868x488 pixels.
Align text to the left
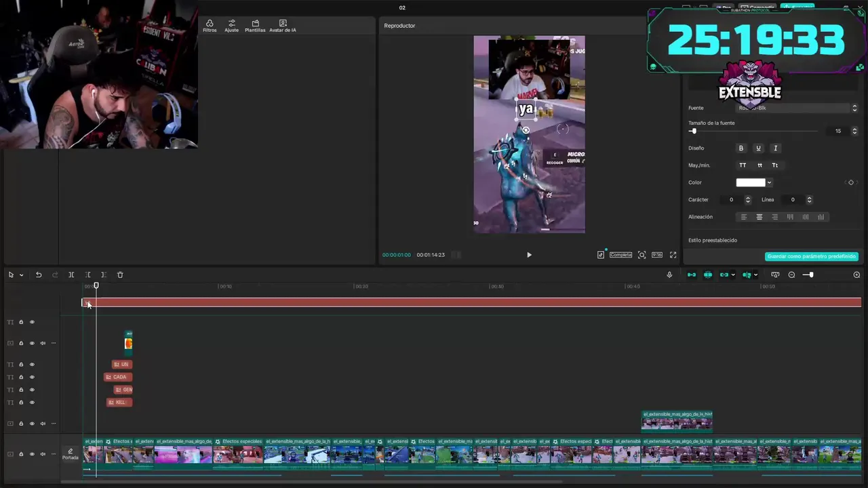pyautogui.click(x=743, y=217)
